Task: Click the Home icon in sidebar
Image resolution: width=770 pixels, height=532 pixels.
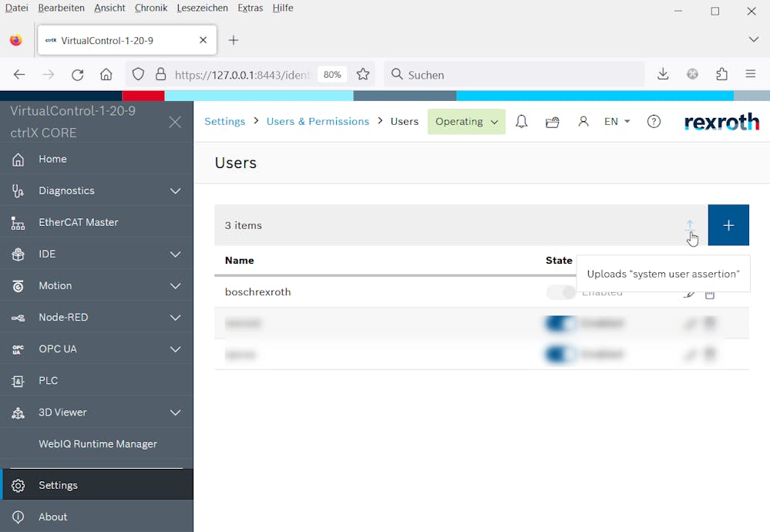Action: [x=18, y=159]
